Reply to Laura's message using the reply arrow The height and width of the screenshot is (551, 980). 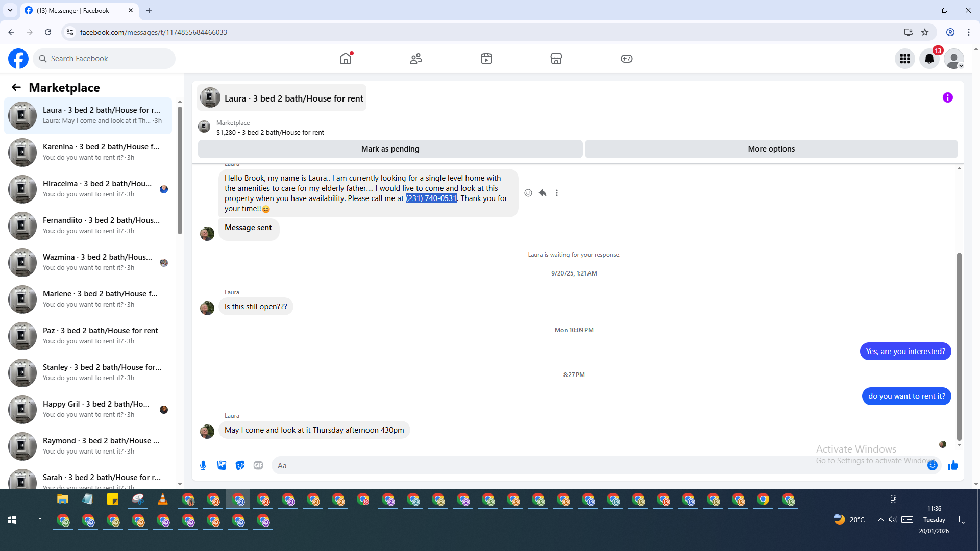click(x=543, y=193)
